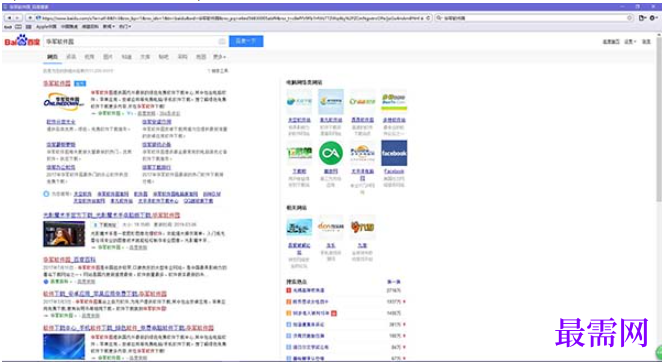
Task: Open the 多特软件站 logo tile
Action: pyautogui.click(x=394, y=101)
